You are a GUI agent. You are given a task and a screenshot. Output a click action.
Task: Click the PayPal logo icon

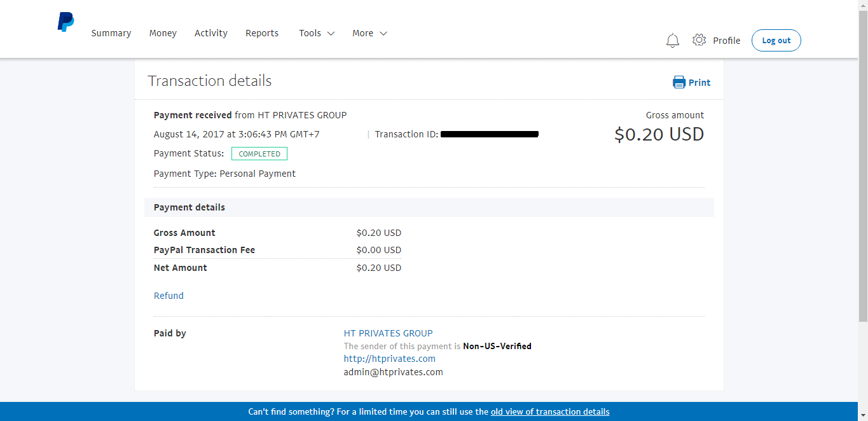click(65, 22)
